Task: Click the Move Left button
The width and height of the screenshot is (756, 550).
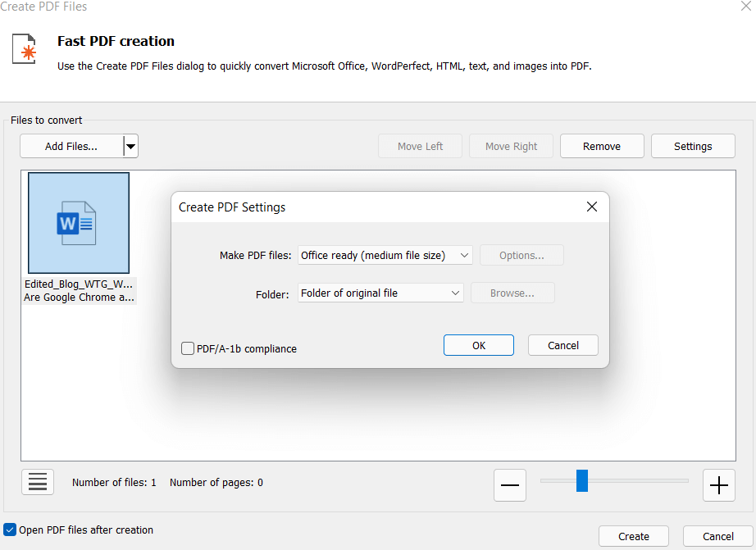Action: pos(420,146)
